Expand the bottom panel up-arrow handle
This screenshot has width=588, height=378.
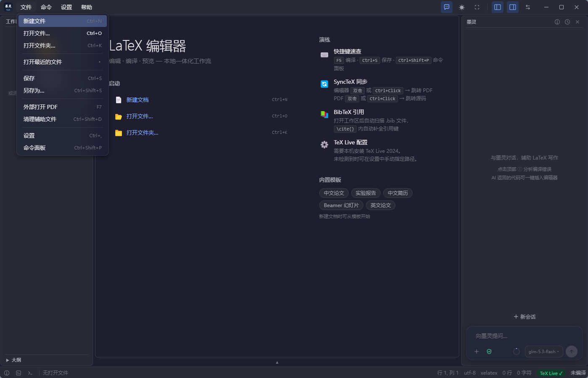pos(277,362)
